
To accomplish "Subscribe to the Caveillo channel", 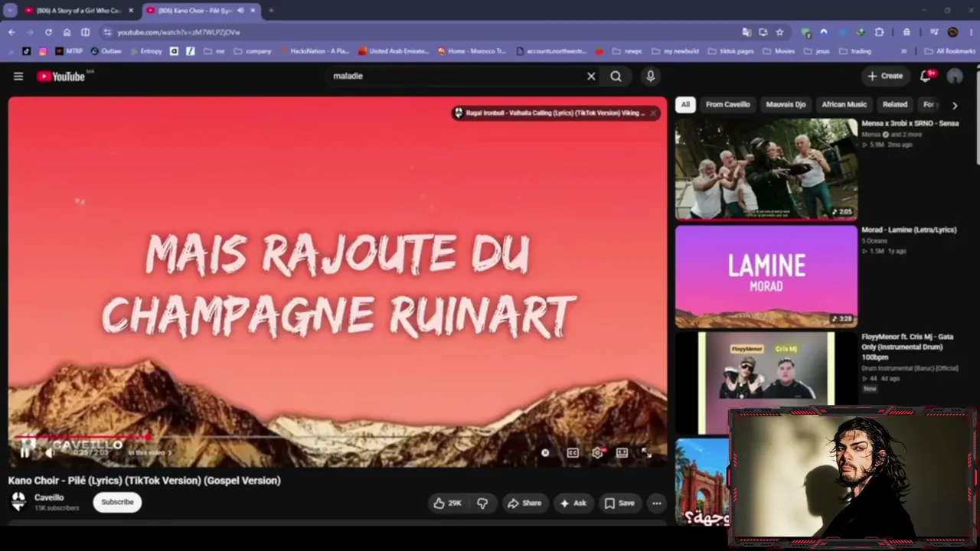I will tap(117, 502).
